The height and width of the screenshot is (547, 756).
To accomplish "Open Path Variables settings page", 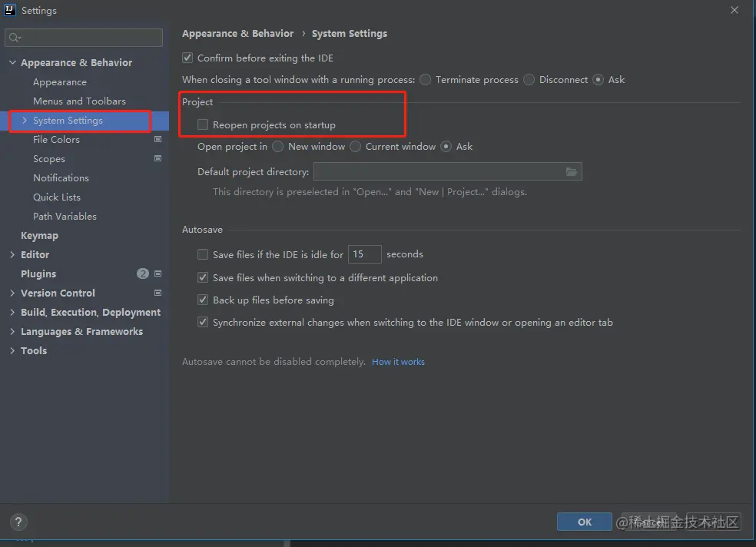I will [65, 217].
